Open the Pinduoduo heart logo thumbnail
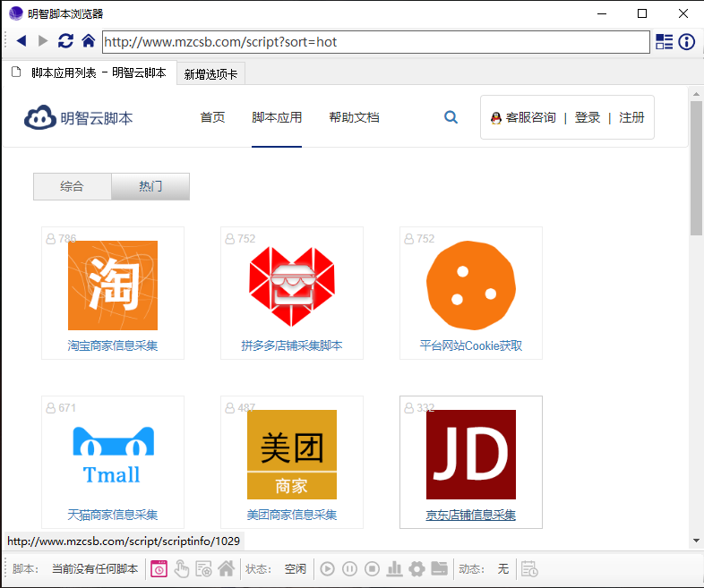 [x=292, y=285]
